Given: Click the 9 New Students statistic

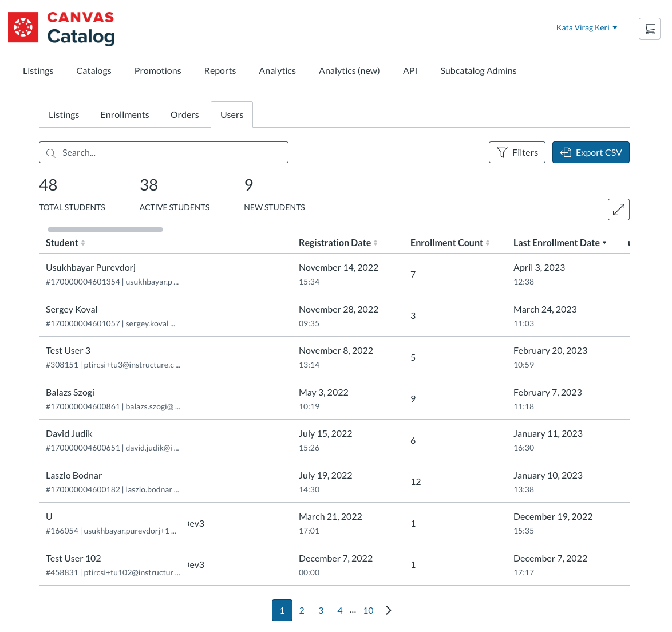Looking at the screenshot, I should pyautogui.click(x=274, y=195).
